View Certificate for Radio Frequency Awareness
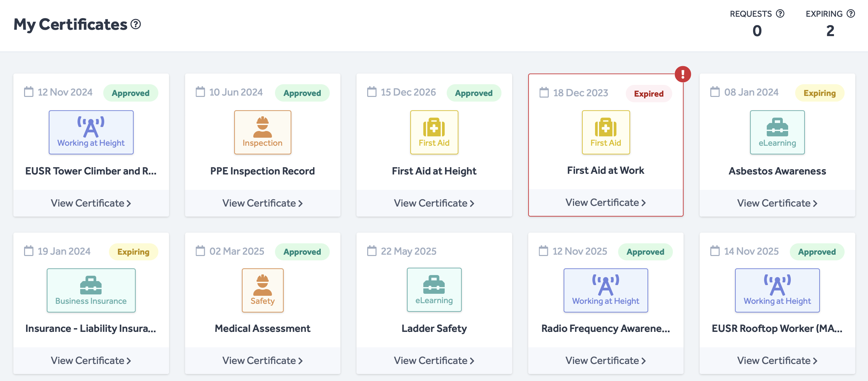868x381 pixels. point(605,360)
